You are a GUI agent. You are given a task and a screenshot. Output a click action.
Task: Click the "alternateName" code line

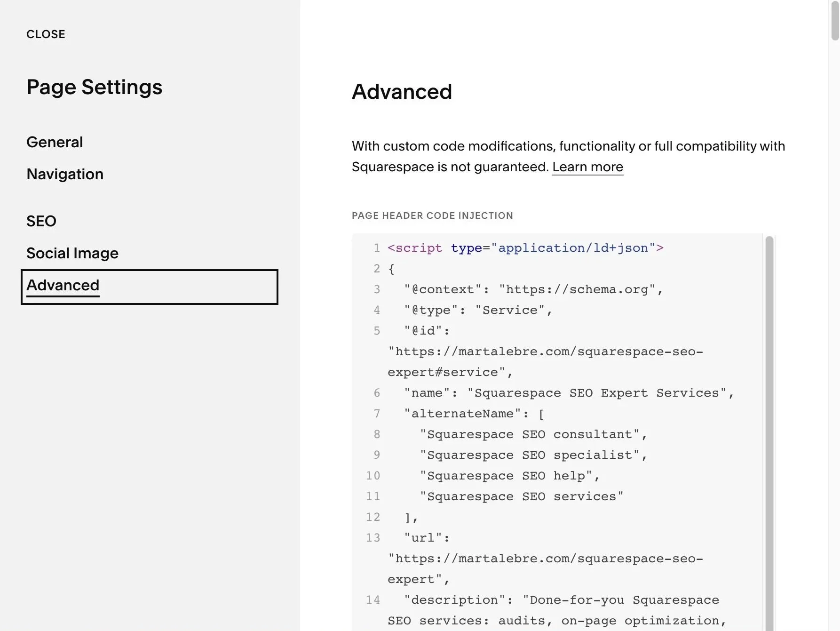[x=474, y=414]
